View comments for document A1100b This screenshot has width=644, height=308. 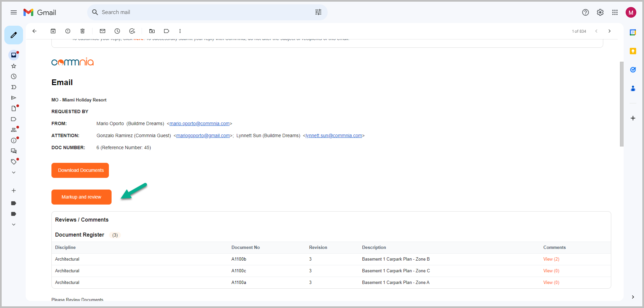(551, 259)
